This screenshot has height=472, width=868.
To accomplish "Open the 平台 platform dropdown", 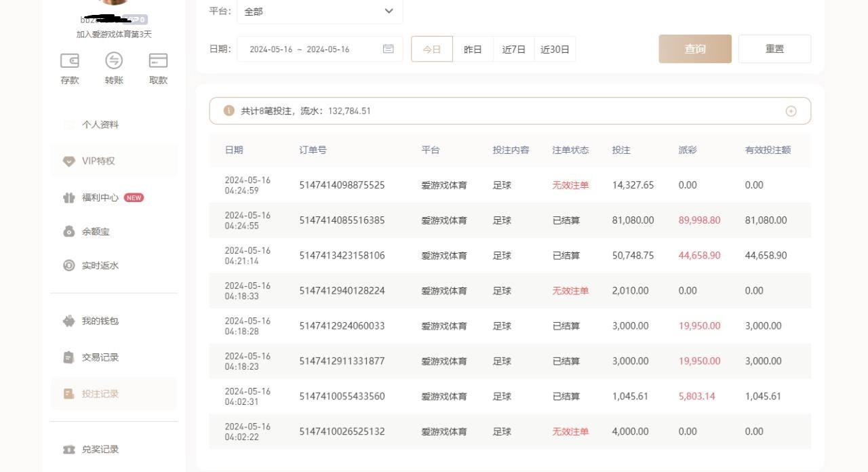I will coord(319,12).
